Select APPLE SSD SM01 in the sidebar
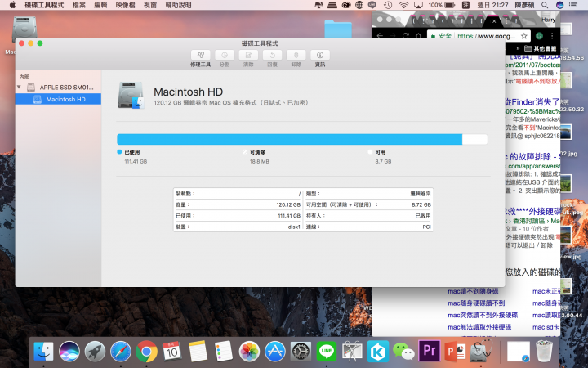Screen dimensions: 588x368 pyautogui.click(x=66, y=88)
